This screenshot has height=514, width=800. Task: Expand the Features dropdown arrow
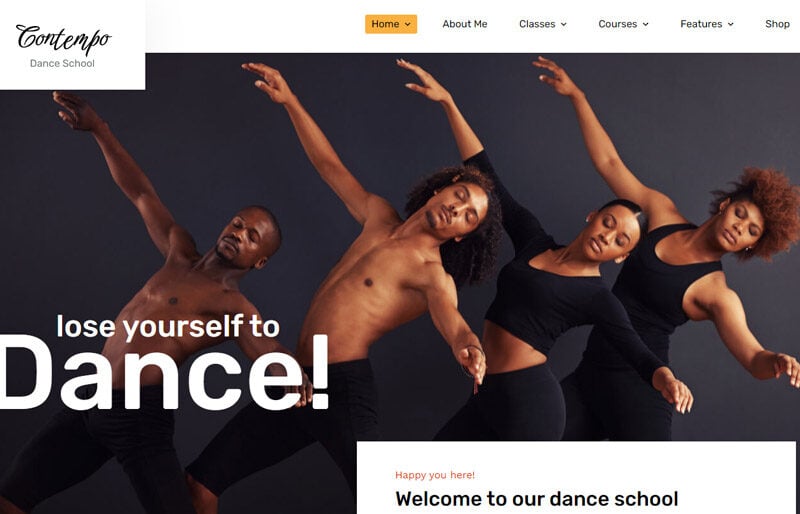tap(731, 25)
